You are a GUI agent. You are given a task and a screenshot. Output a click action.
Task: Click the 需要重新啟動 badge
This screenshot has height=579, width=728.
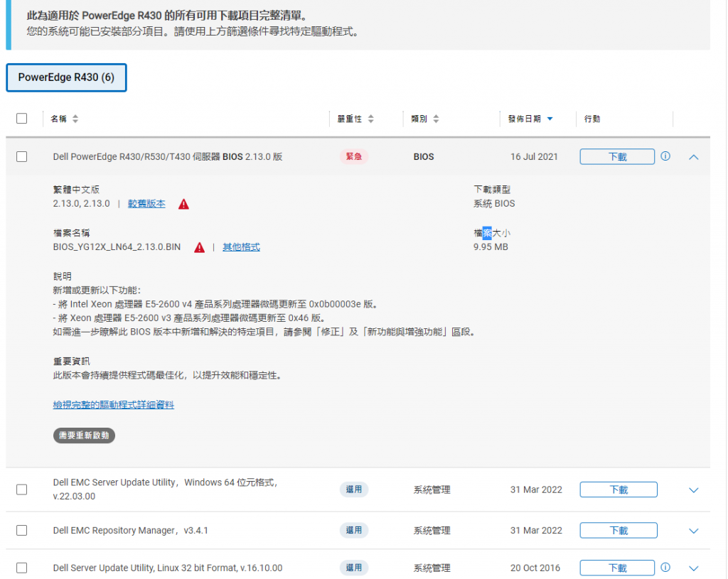pyautogui.click(x=84, y=435)
